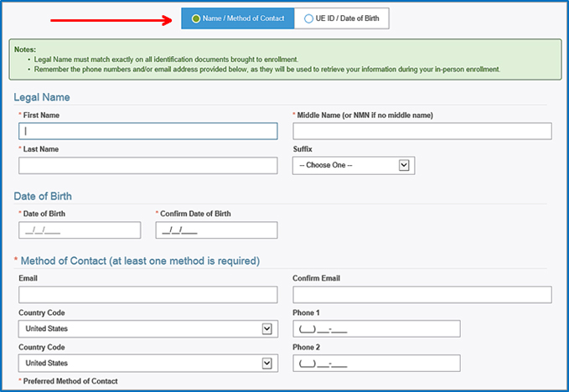Click arrow icon of Country Code beside Phone 2
Image resolution: width=569 pixels, height=392 pixels.
[x=266, y=363]
